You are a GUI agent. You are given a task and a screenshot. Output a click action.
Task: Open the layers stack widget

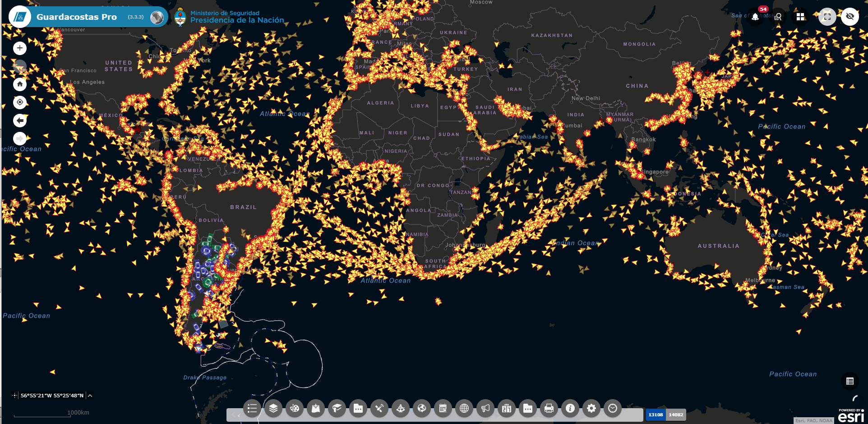(273, 408)
